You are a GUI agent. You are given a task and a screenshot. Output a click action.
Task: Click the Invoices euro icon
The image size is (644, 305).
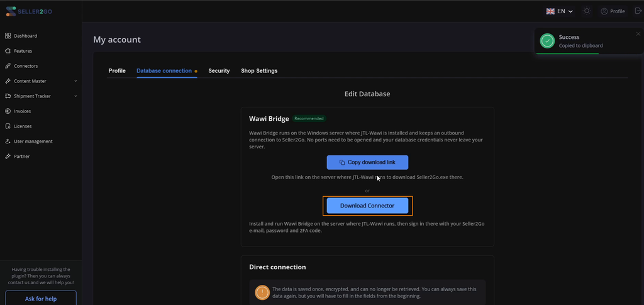pos(8,111)
